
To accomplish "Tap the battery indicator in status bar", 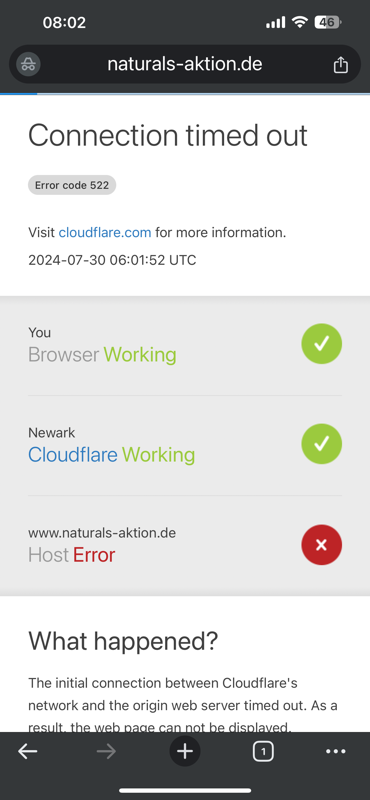I will point(328,22).
